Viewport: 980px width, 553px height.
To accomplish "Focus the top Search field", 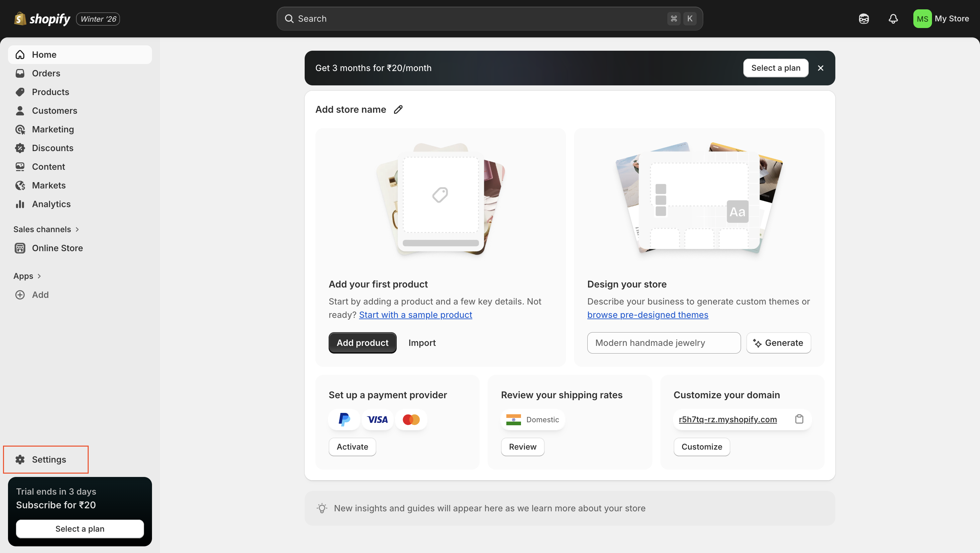I will [490, 19].
